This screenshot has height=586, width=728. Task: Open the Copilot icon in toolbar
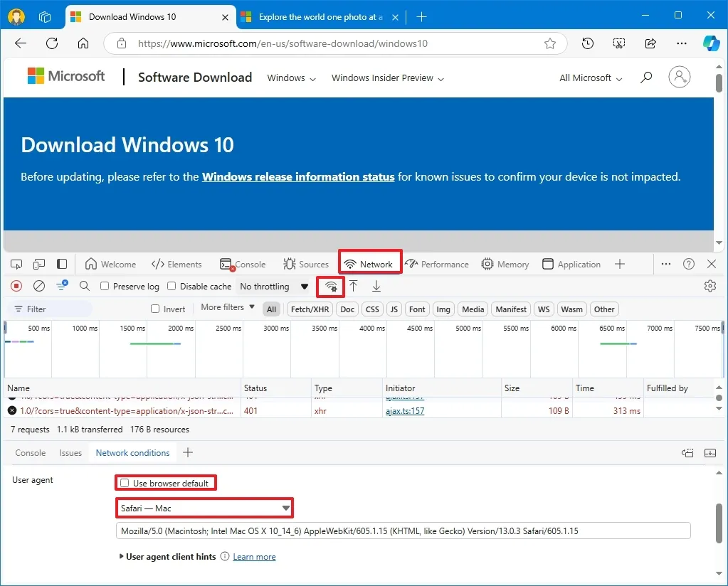pos(711,43)
